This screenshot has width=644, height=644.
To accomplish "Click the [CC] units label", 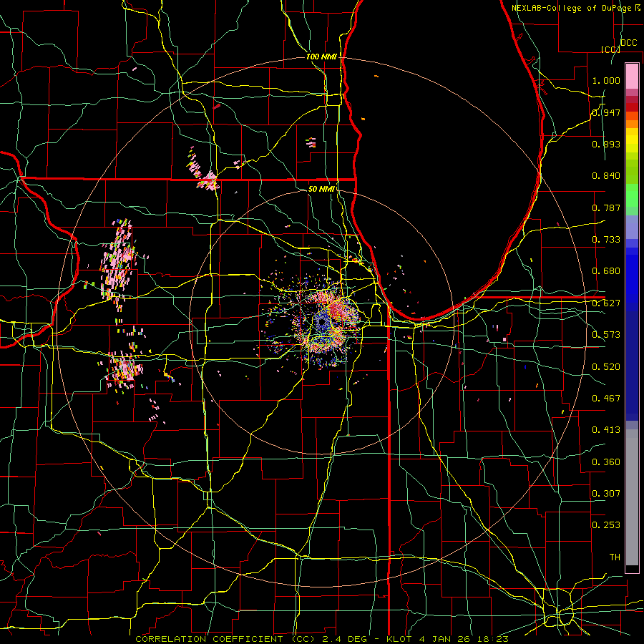I will click(x=610, y=49).
